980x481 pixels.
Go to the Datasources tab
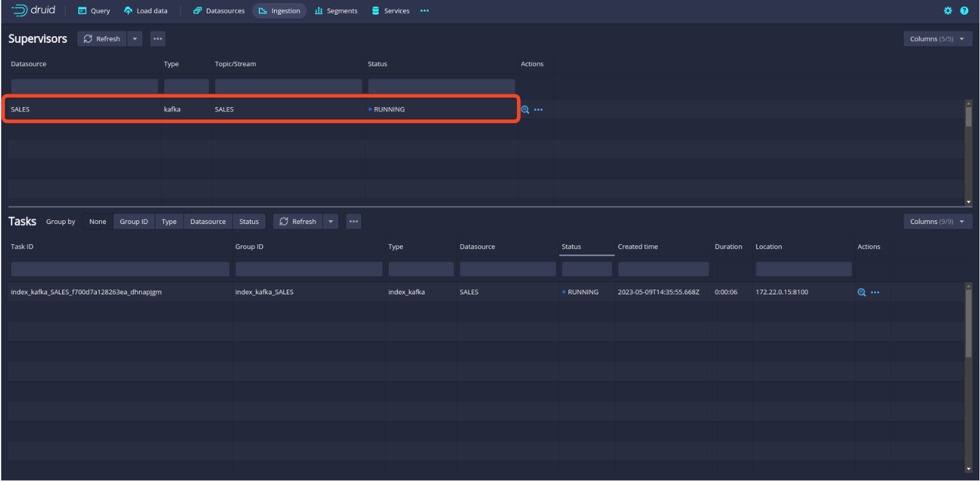[x=219, y=10]
